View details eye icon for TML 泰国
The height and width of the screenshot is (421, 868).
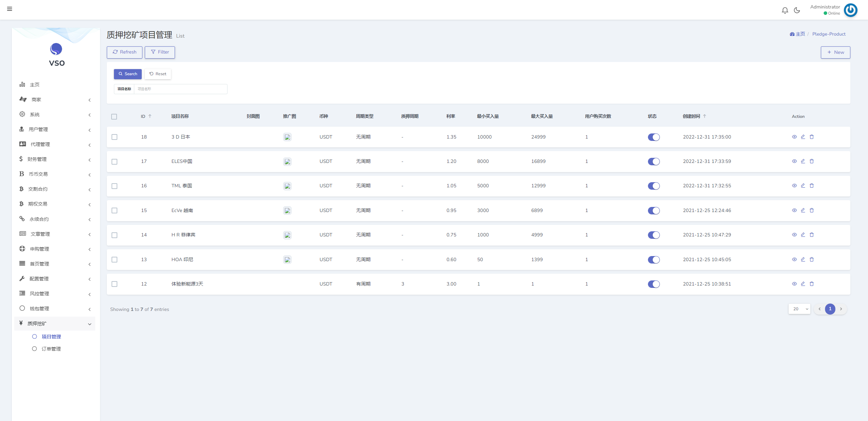(x=794, y=186)
